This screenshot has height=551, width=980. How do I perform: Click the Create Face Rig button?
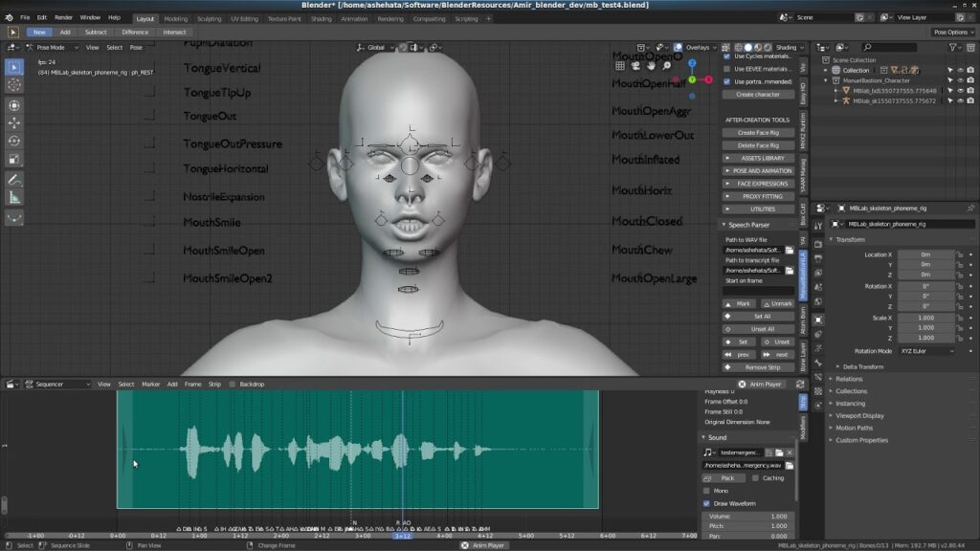click(759, 132)
